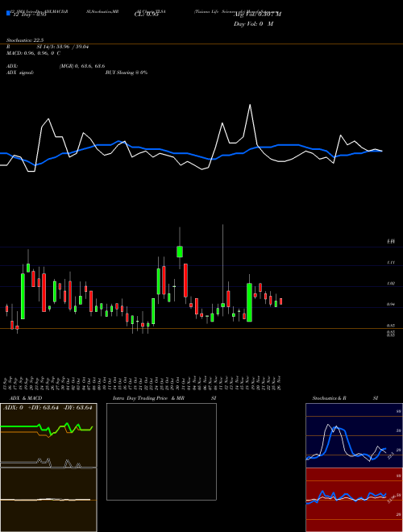Screen dimensions: 403x532
Task: Select the 'MACD: 0.96, 0.96, 0 C' line
Action: (x=33, y=53)
